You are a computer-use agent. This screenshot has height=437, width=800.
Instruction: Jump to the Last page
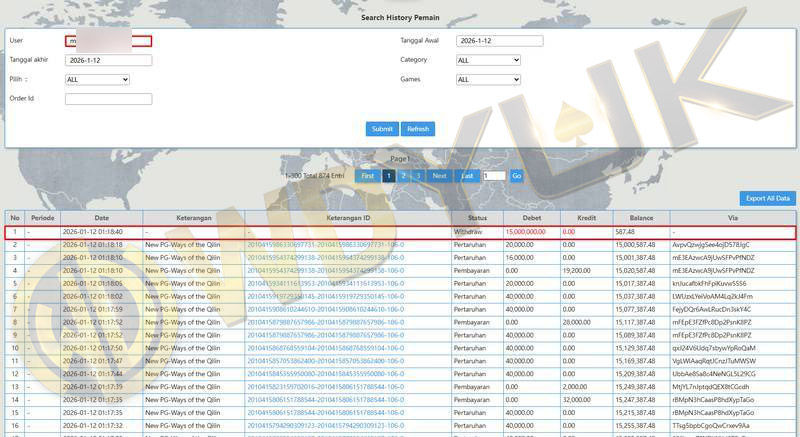[x=467, y=176]
